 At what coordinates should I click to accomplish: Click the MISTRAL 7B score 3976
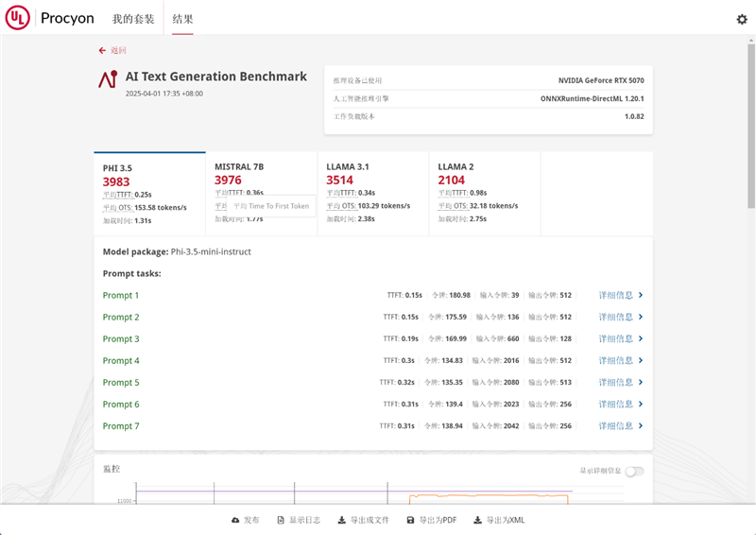click(x=228, y=180)
